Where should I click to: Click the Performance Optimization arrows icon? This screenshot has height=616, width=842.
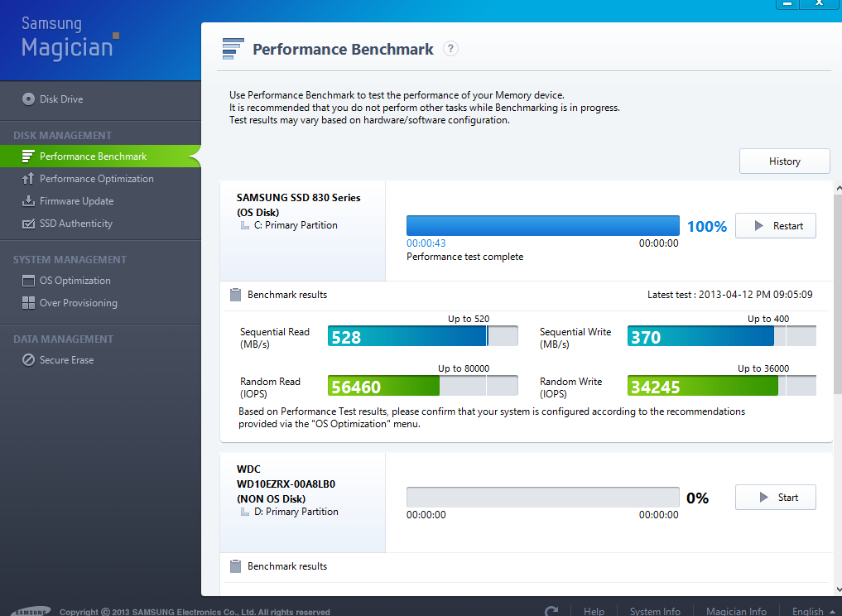coord(28,179)
